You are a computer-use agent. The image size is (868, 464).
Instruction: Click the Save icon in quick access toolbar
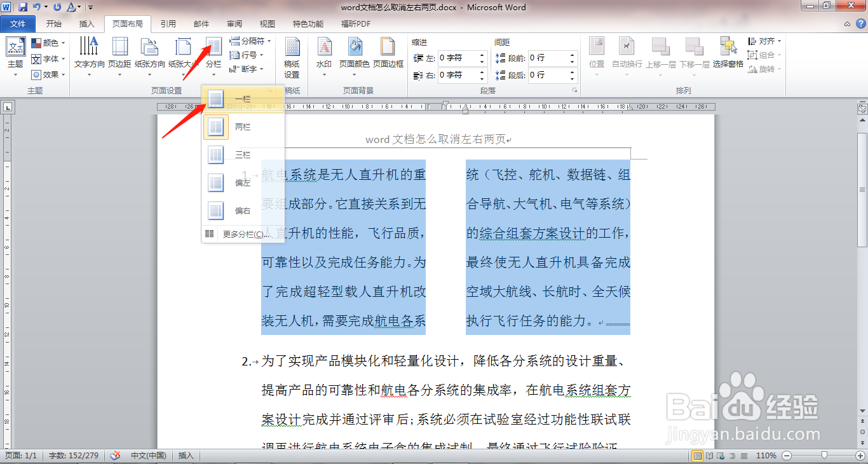23,7
